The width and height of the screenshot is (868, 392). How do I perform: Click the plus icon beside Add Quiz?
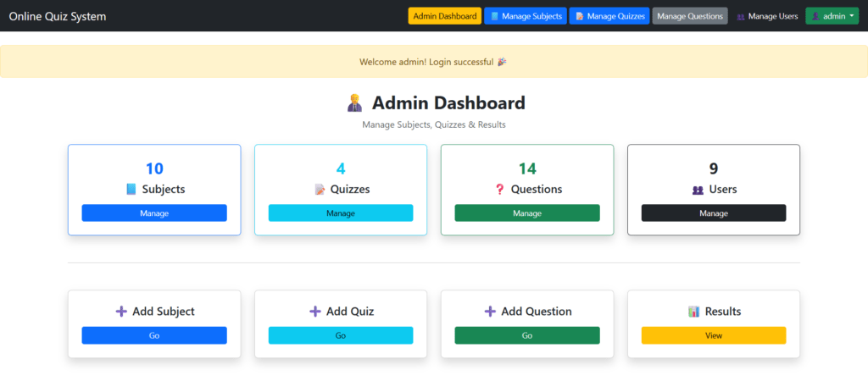315,312
